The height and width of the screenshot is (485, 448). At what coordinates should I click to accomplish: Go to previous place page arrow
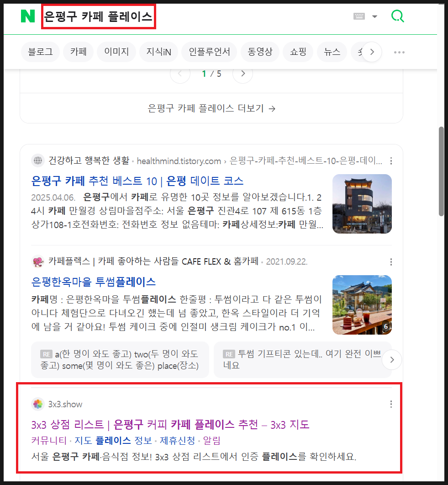point(180,74)
